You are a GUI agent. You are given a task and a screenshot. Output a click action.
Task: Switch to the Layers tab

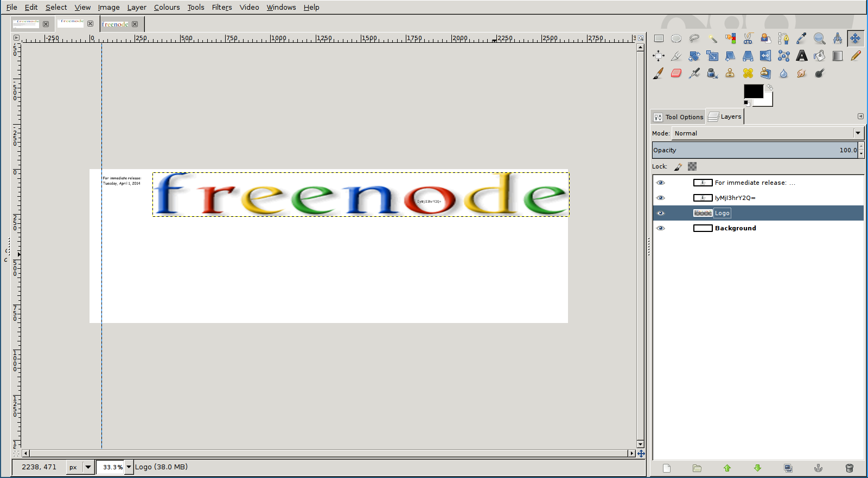pyautogui.click(x=725, y=117)
